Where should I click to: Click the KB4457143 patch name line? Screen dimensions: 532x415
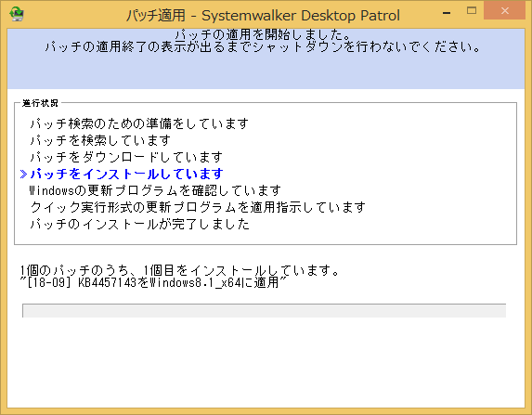pos(153,282)
